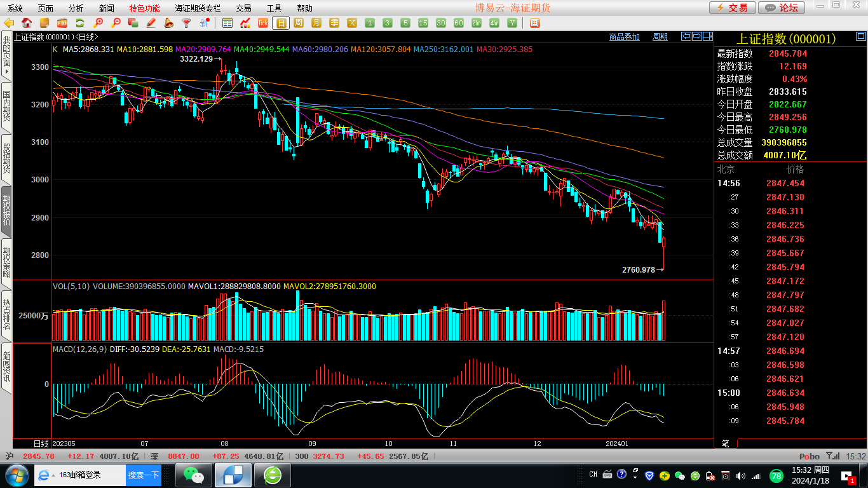Image resolution: width=868 pixels, height=488 pixels.
Task: Switch to Tick chart icon
Action: 263,23
